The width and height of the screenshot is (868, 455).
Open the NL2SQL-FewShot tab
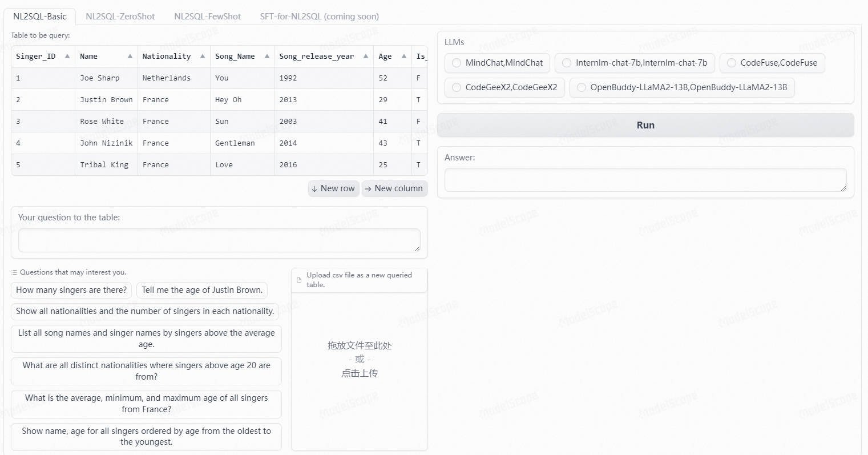pyautogui.click(x=207, y=17)
